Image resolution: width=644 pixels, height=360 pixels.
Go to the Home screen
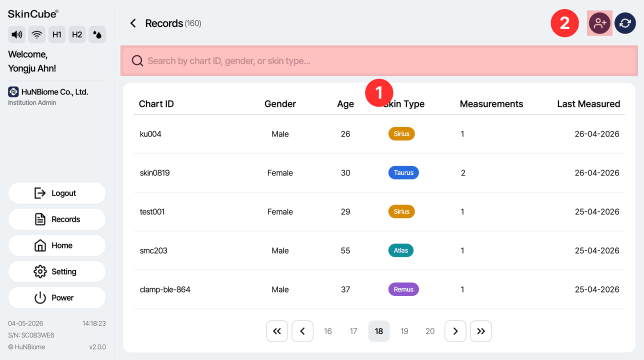point(57,245)
